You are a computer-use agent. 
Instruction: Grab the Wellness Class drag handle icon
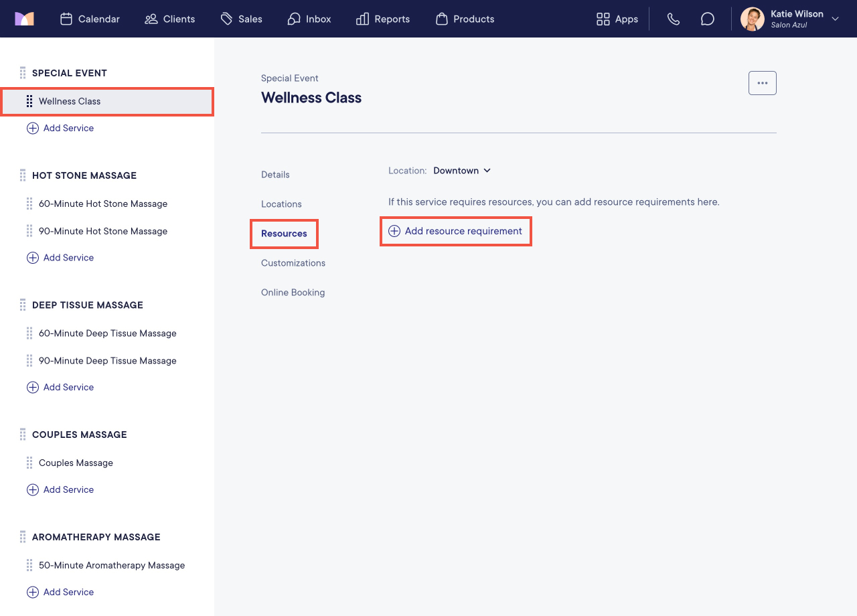[x=29, y=101]
